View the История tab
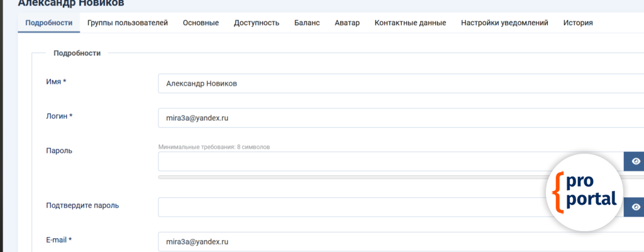The height and width of the screenshot is (252, 644). [x=578, y=23]
